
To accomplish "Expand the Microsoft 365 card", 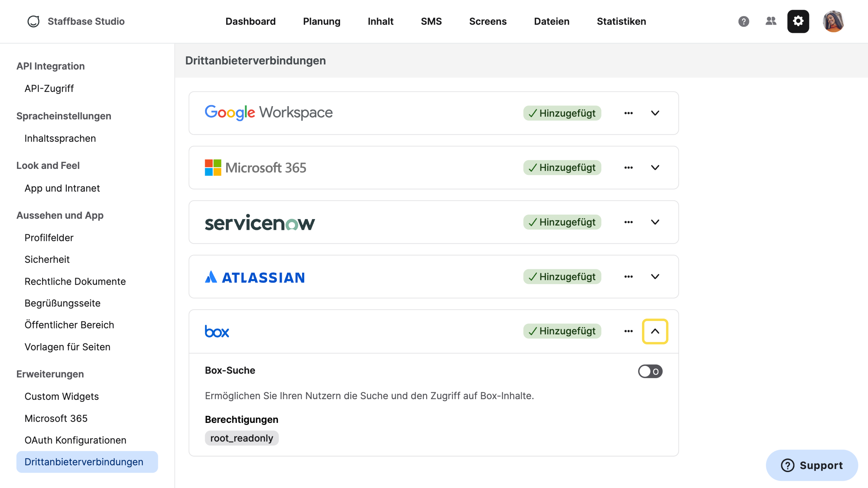I will click(655, 168).
